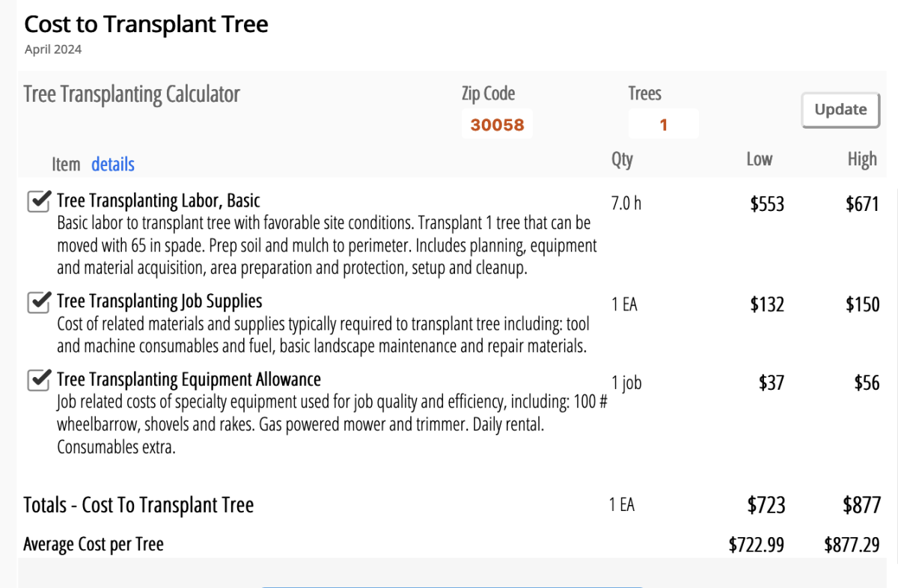Screen dimensions: 898x588
Task: Click the High column header
Action: click(862, 159)
